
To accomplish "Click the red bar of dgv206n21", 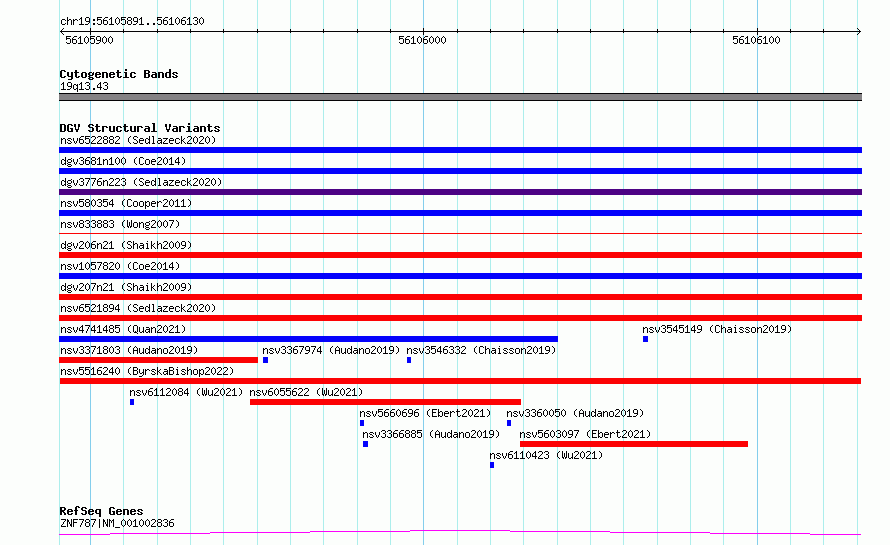I will point(460,255).
